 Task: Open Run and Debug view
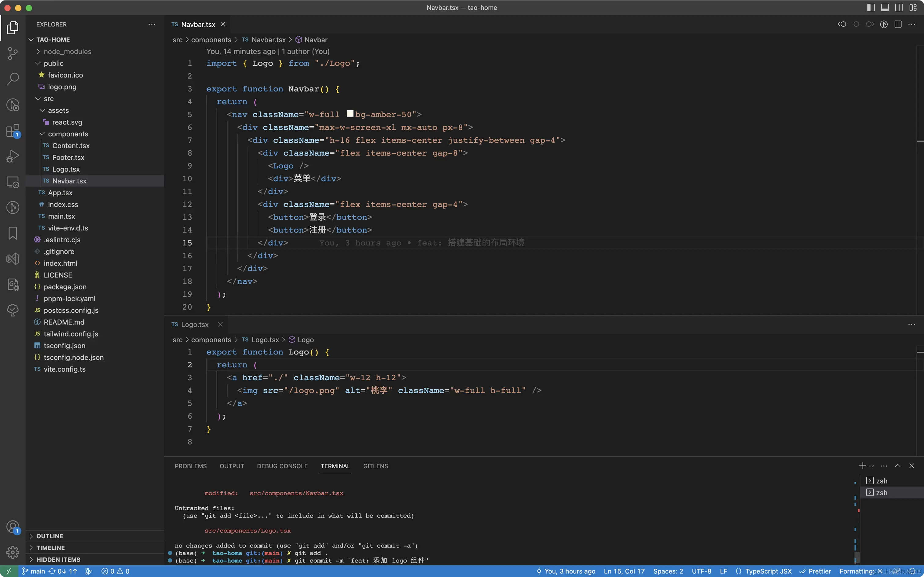tap(13, 156)
